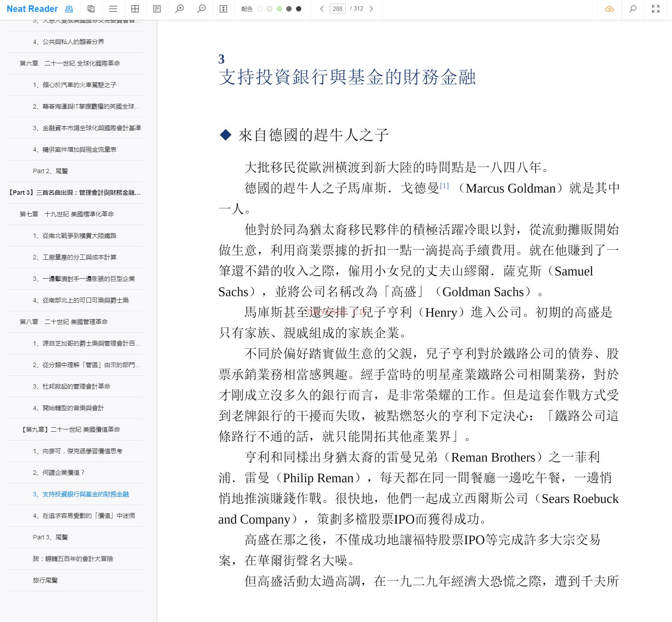Open entry 1、從南北戰爭到橫貫大陸鐵路

[x=75, y=236]
